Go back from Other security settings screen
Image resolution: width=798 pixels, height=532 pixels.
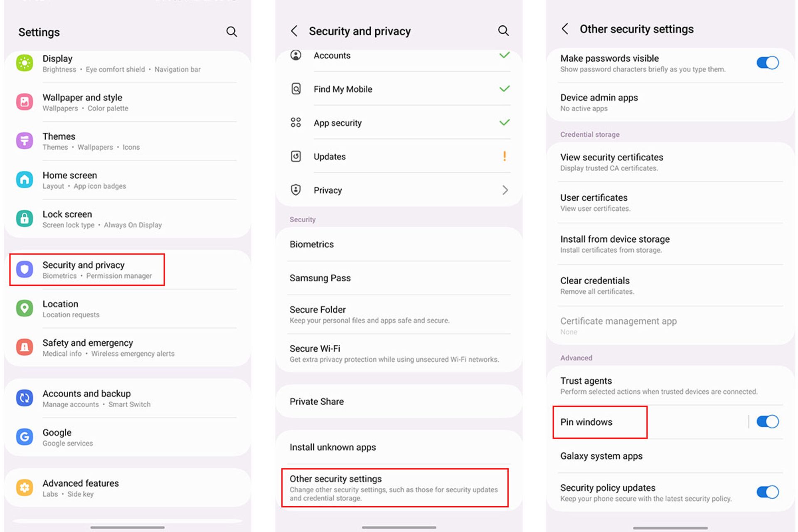coord(565,29)
